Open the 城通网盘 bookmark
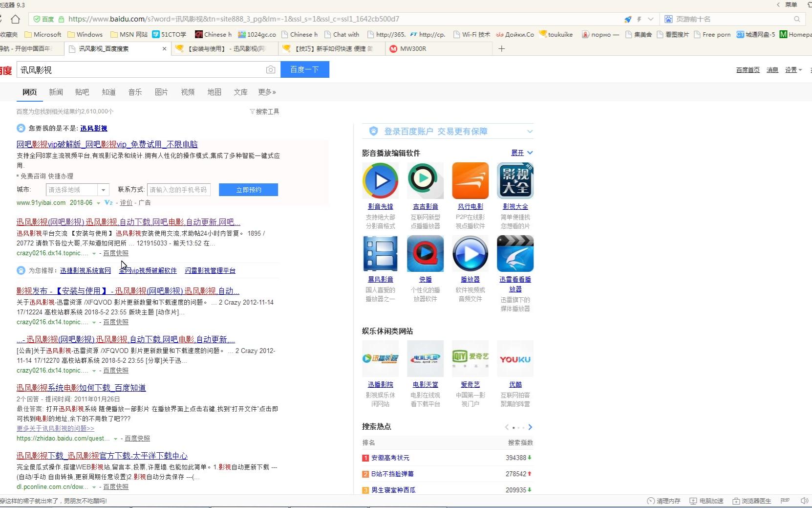 [x=755, y=34]
